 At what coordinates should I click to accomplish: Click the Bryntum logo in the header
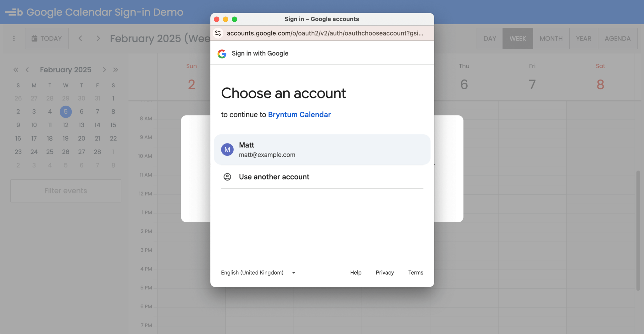tap(14, 12)
